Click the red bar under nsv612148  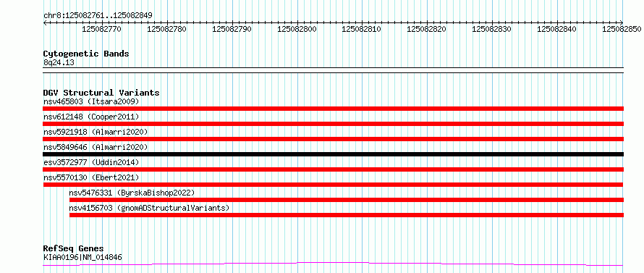coord(333,124)
